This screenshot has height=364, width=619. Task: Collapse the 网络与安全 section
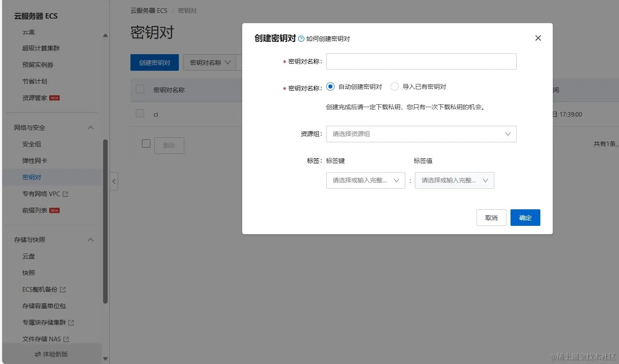point(91,127)
